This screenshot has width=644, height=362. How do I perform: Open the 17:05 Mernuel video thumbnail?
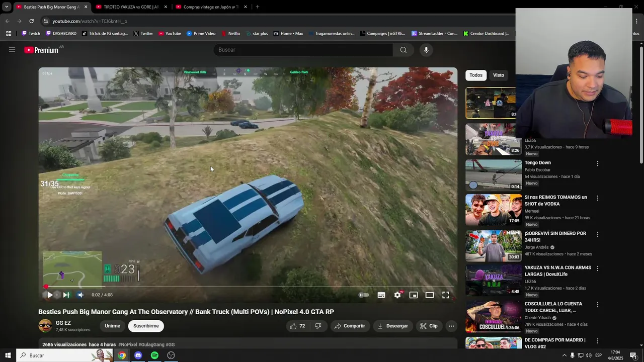click(x=494, y=210)
